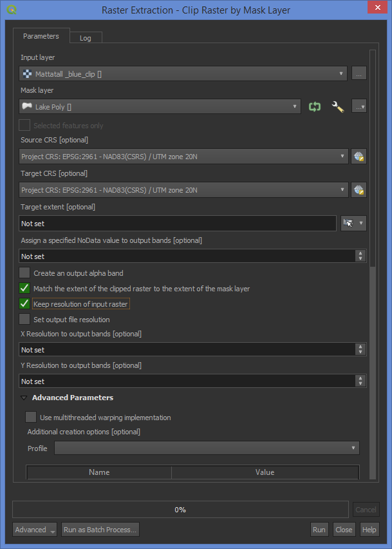Open the Input layer dropdown
Screen dimensions: 392x549
183,74
